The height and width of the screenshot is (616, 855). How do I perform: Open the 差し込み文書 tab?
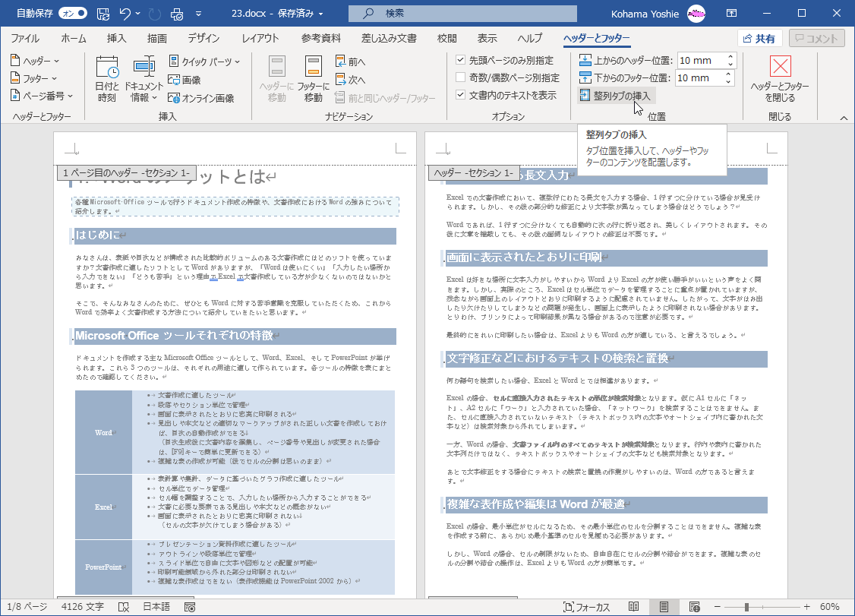(389, 38)
